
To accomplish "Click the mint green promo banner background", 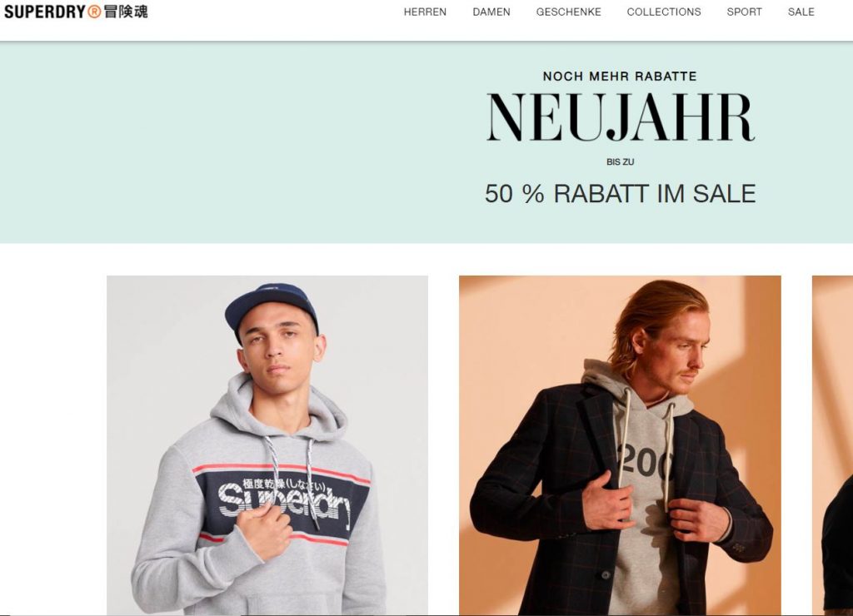I will tap(217, 142).
